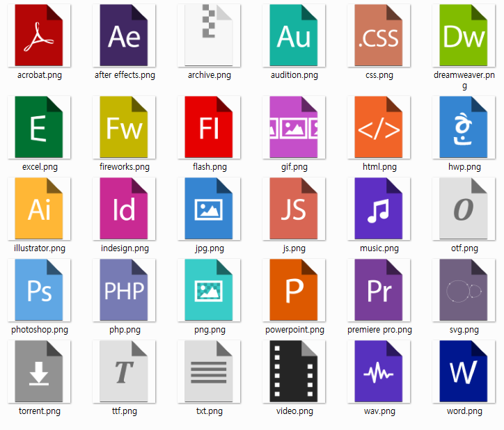This screenshot has height=430, width=504.
Task: Click the blue HWP file icon
Action: tap(463, 127)
